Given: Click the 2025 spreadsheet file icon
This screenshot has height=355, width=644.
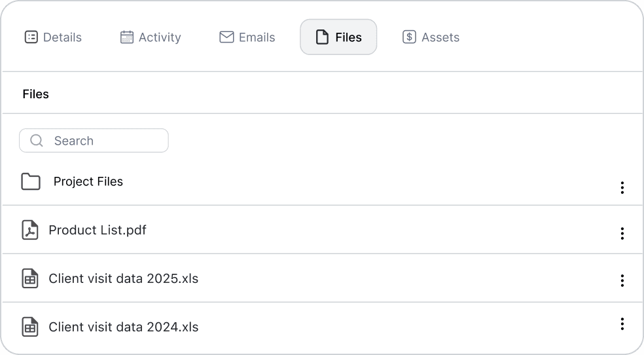Looking at the screenshot, I should [30, 278].
